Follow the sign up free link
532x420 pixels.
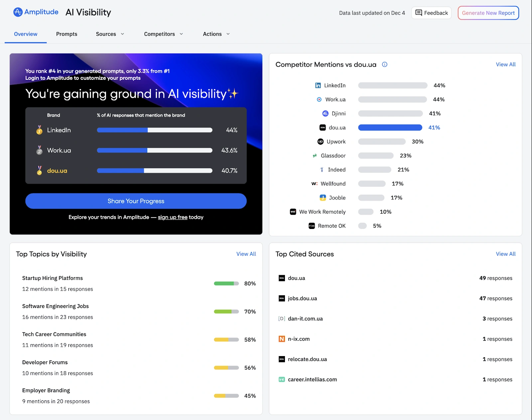(173, 217)
